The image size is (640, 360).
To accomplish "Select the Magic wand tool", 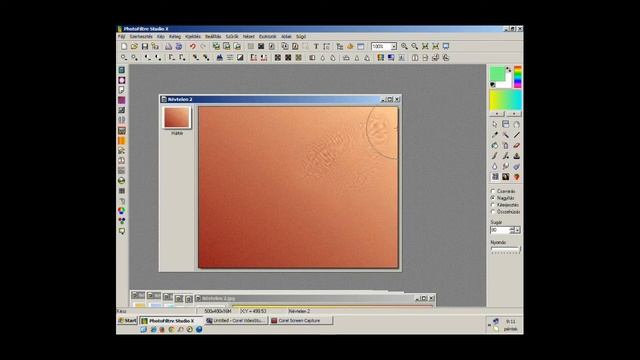I will (x=506, y=135).
